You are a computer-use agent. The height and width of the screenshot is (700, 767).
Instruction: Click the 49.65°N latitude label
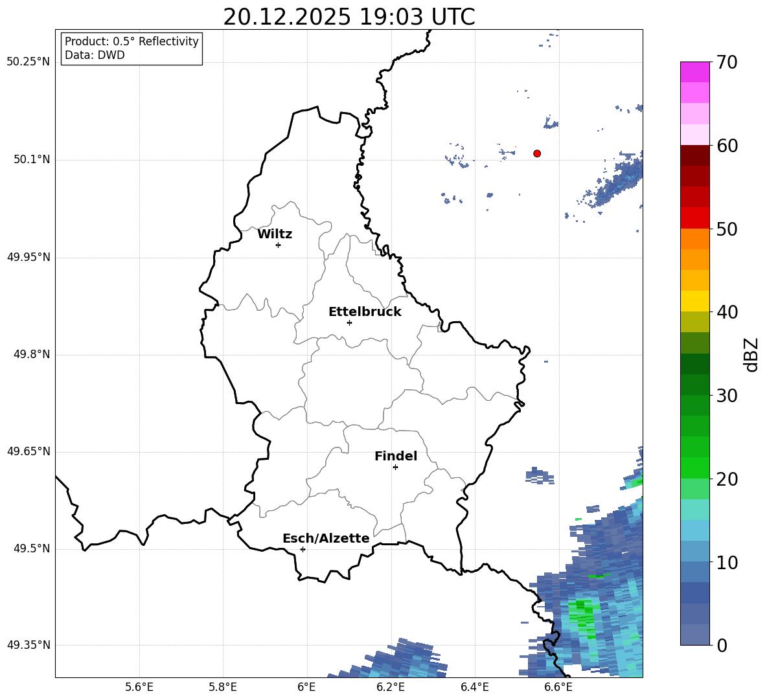pos(29,451)
